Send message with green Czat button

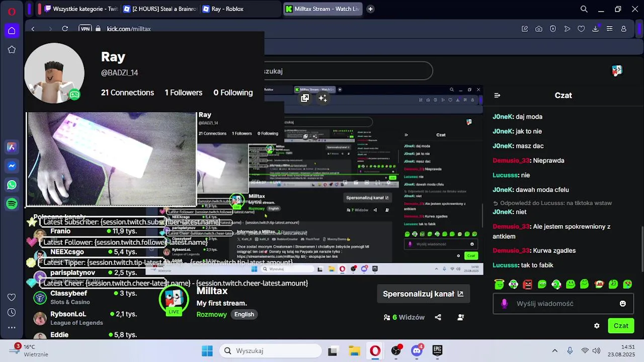tap(621, 326)
